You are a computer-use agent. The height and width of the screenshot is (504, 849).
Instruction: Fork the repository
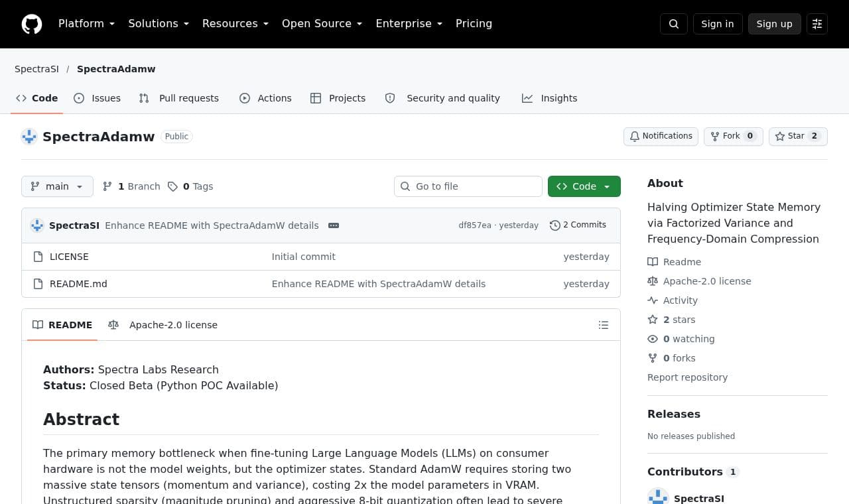(x=734, y=136)
